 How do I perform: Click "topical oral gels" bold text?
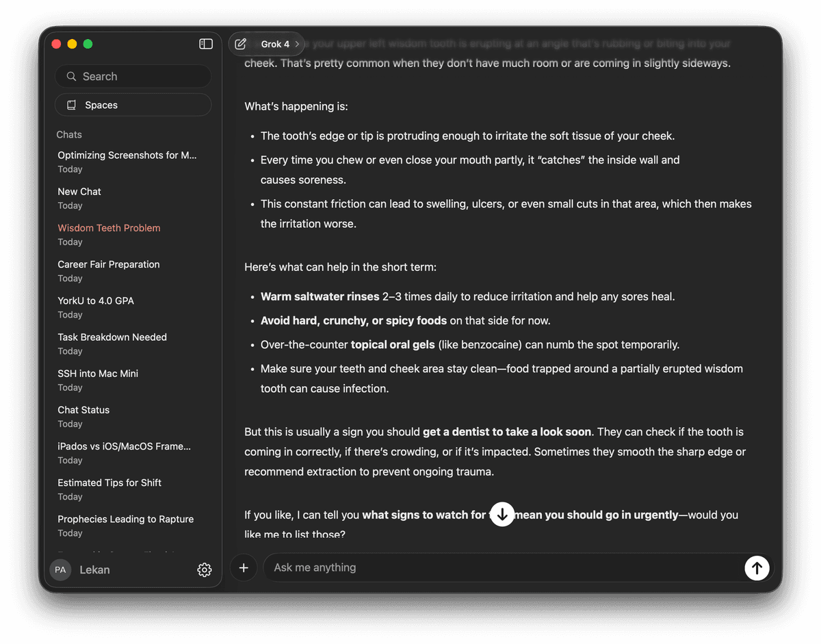pos(393,344)
